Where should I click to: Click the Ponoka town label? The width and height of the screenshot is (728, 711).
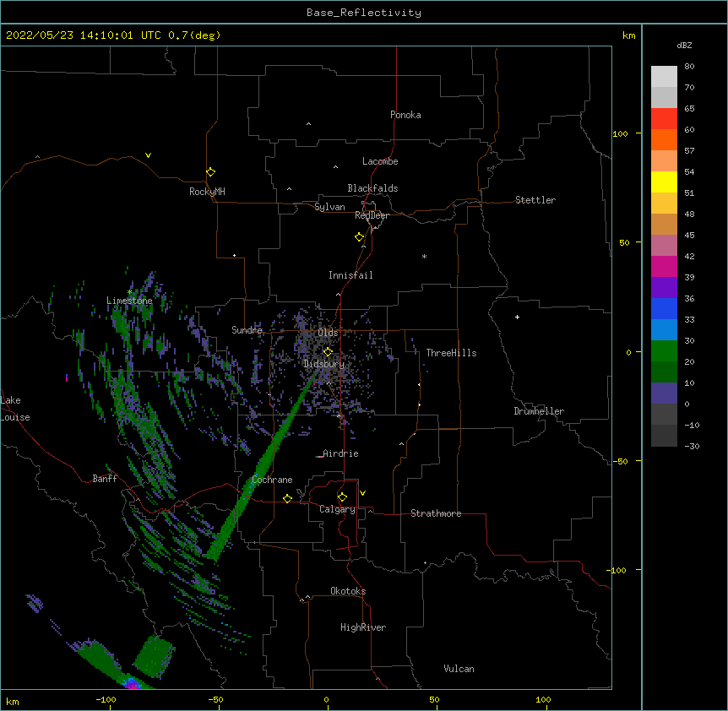[405, 115]
